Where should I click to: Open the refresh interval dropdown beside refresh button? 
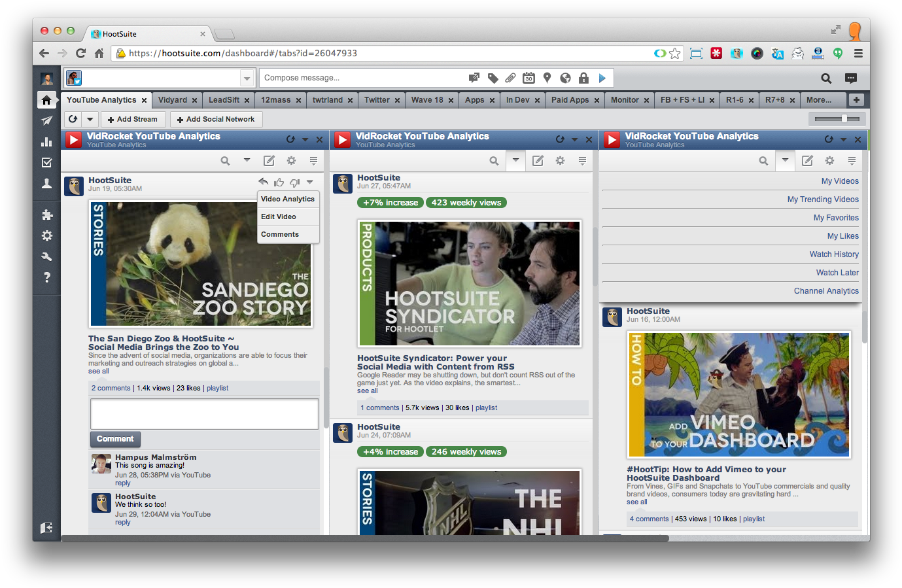(x=90, y=119)
